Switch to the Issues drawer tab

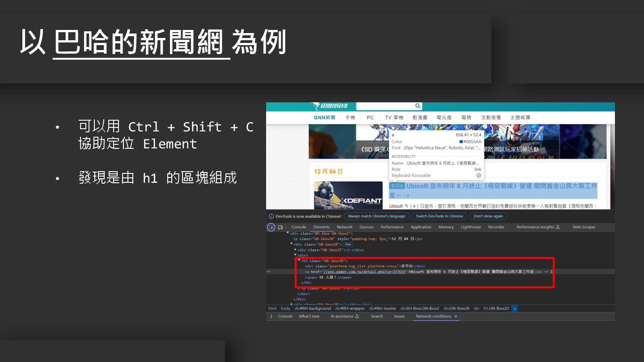(x=399, y=316)
